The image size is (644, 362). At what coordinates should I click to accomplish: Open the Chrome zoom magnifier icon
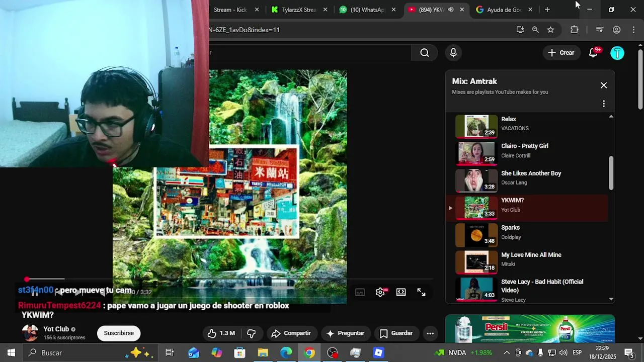[535, 30]
